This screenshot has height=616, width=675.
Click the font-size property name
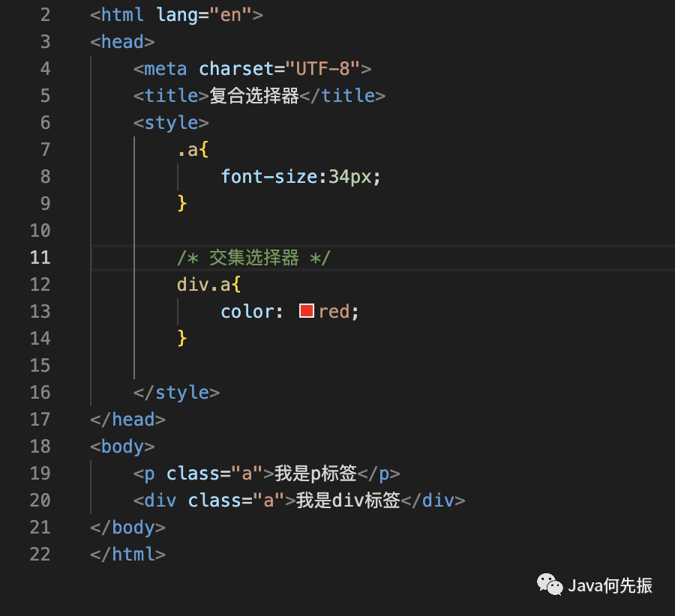coord(269,177)
